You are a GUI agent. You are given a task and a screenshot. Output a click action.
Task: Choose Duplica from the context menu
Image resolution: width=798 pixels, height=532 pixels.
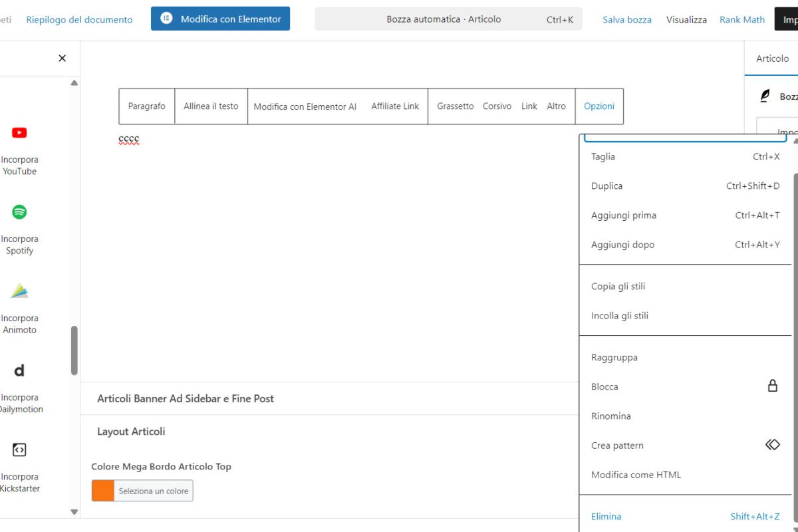(606, 186)
